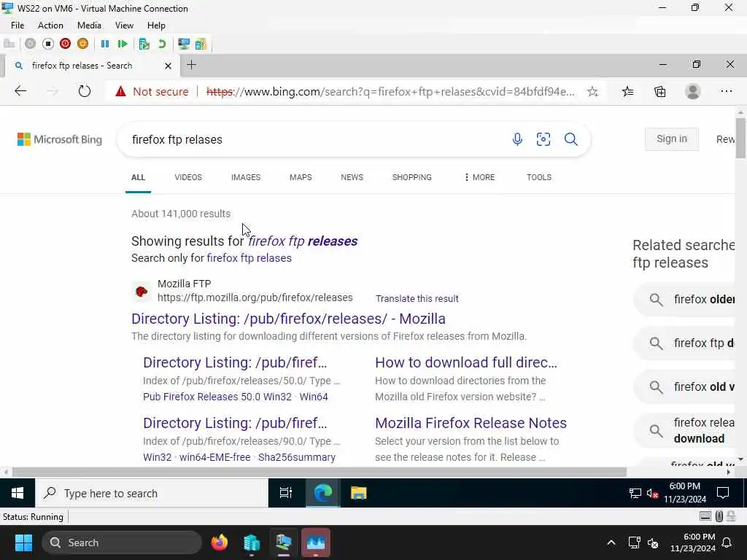
Task: Open the View menu
Action: point(124,26)
